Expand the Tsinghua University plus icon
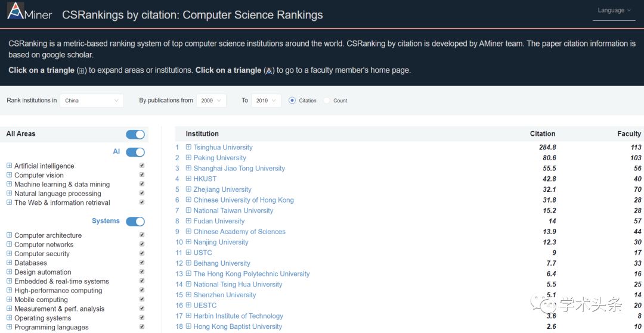644x333 pixels. (x=188, y=147)
